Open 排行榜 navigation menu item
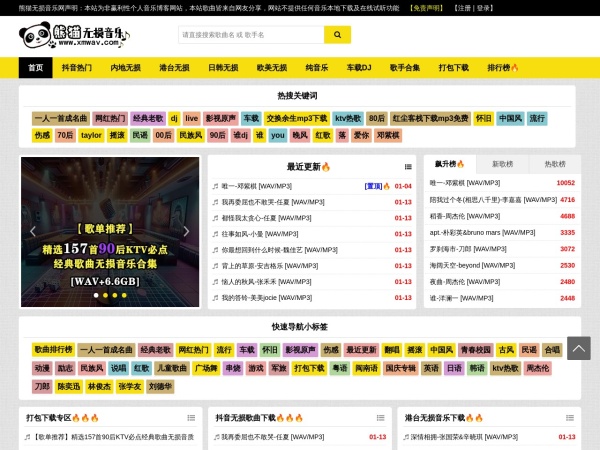This screenshot has width=600, height=450. point(503,68)
